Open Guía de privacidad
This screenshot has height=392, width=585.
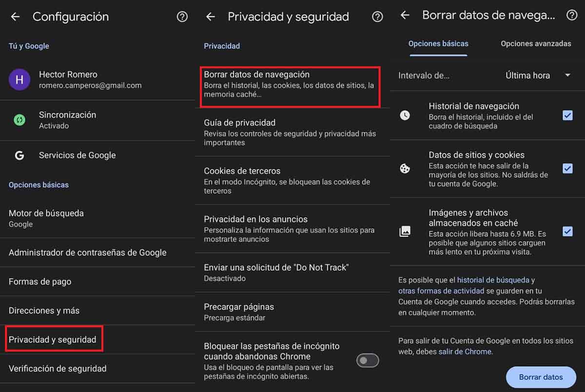pyautogui.click(x=292, y=132)
